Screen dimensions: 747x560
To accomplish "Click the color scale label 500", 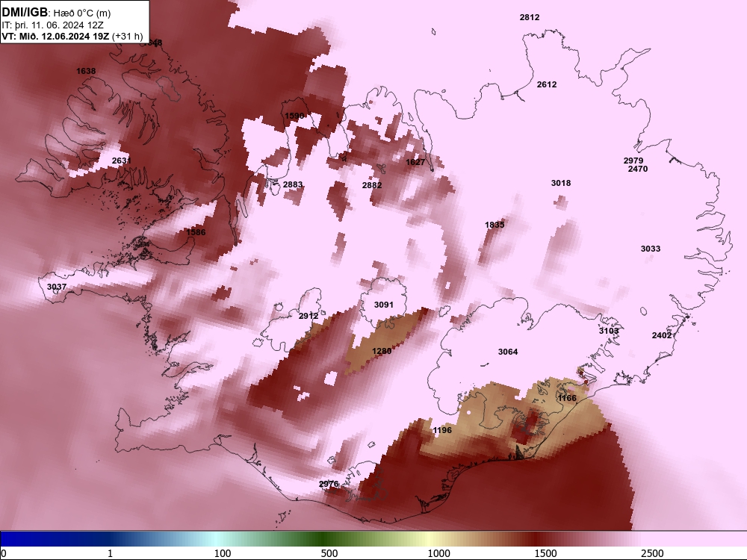I will coord(329,553).
